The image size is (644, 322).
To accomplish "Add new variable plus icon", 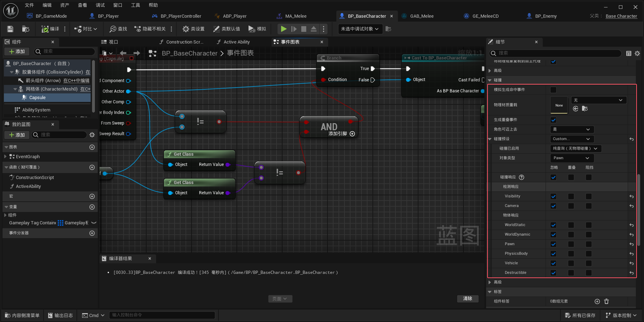I will coord(92,207).
